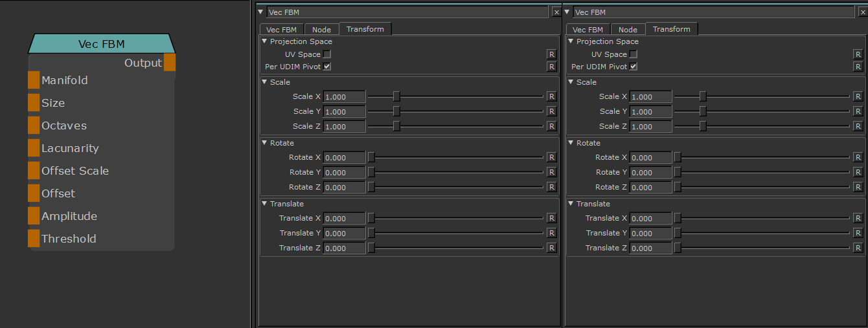Collapse the Translate section in the right panel

point(571,204)
